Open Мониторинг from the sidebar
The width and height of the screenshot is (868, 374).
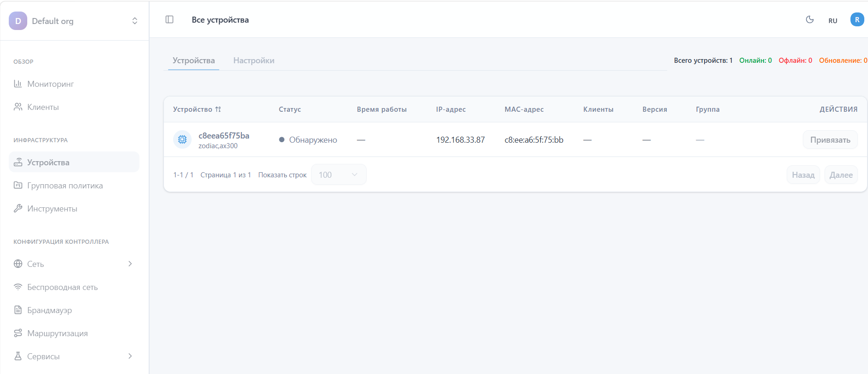50,84
